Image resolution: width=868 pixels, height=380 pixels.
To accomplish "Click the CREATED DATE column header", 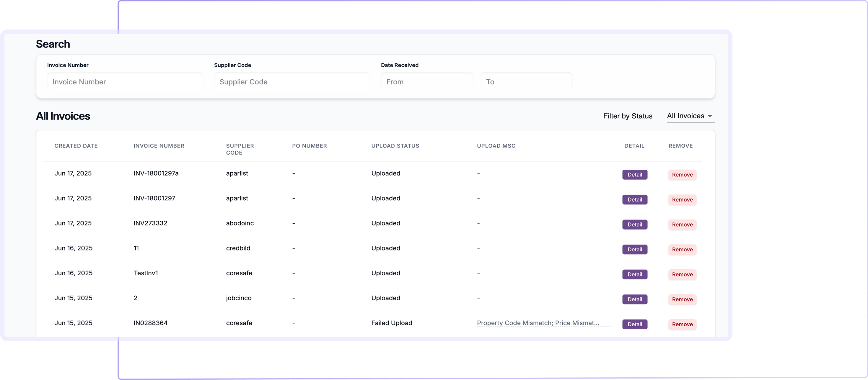I will (x=76, y=145).
